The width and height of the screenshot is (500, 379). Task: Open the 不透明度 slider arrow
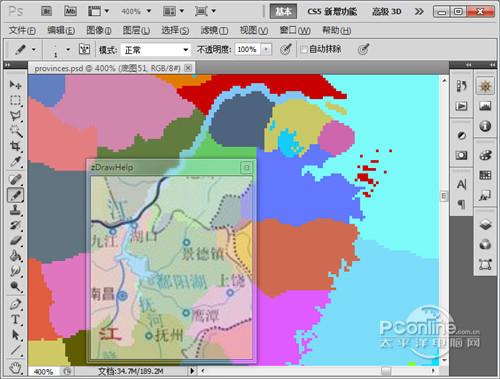pyautogui.click(x=266, y=50)
